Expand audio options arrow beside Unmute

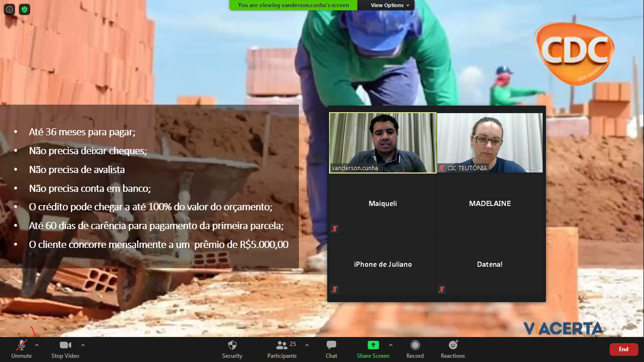[37, 345]
